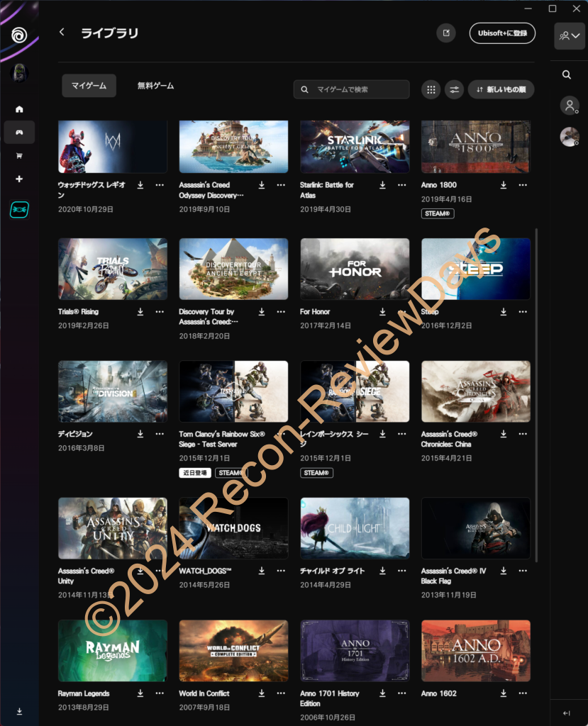
Task: Click the download icon for For Honor
Action: point(383,312)
